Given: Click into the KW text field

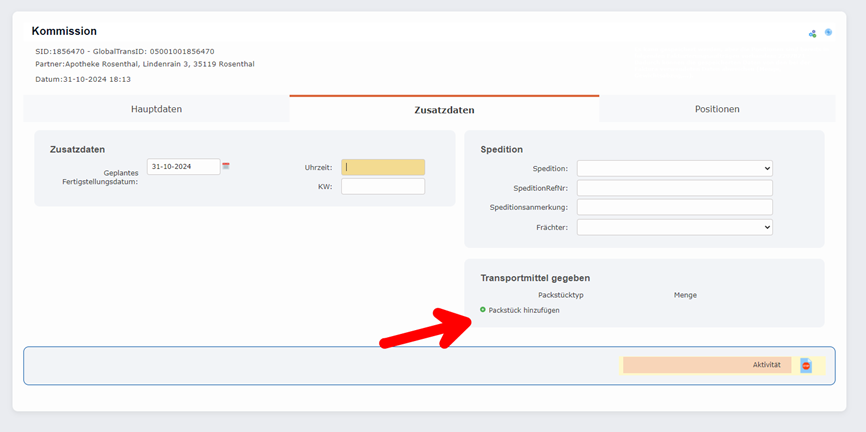Looking at the screenshot, I should (383, 186).
